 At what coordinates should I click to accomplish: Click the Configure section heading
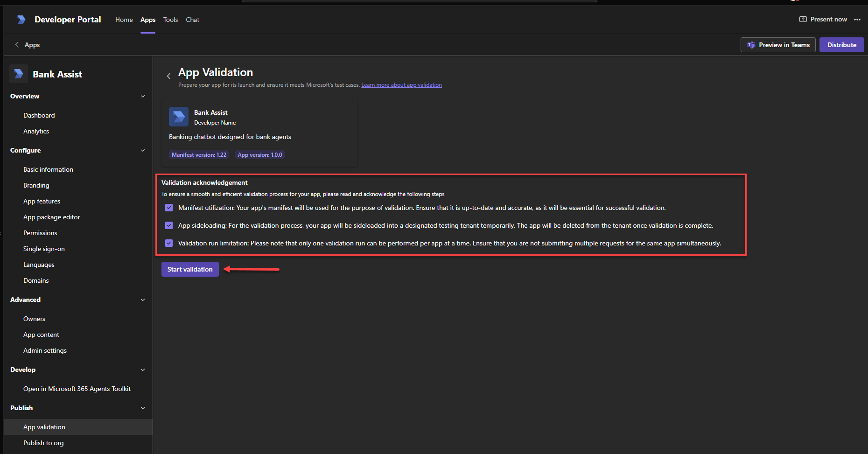(26, 150)
